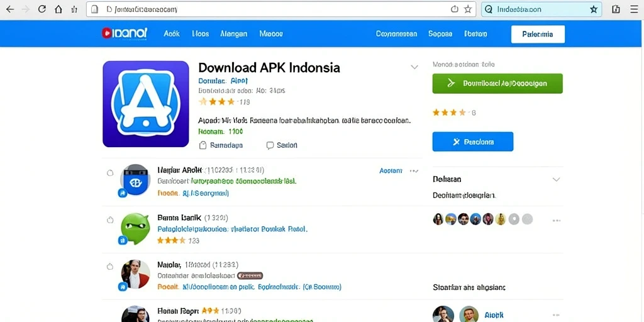Viewport: 644px width, 322px height.
Task: Click the circular icon left of the address-bar star
Action: click(x=455, y=9)
